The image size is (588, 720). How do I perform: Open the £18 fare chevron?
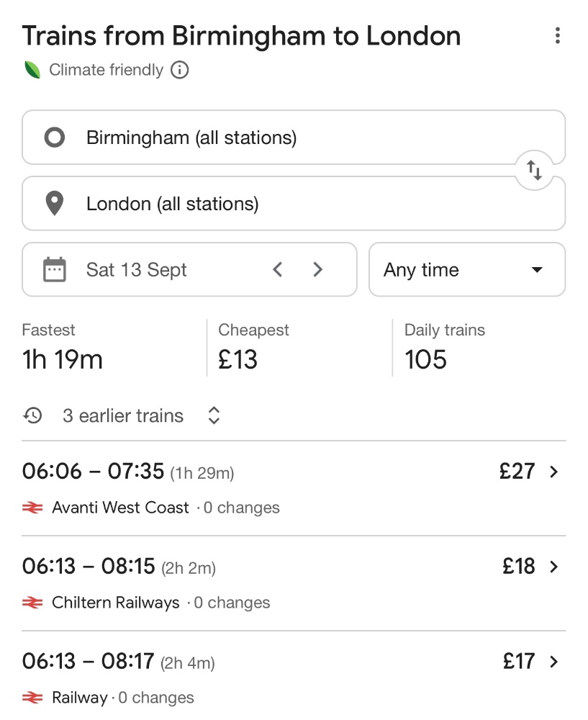tap(554, 567)
